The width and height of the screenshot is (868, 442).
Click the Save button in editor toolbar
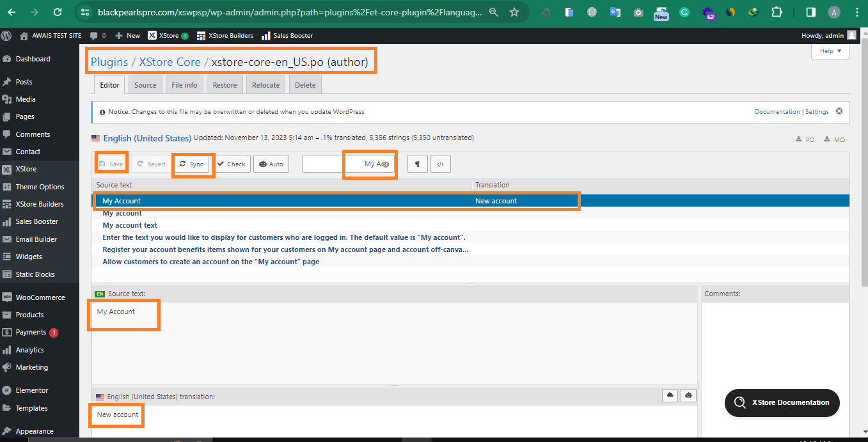coord(111,164)
